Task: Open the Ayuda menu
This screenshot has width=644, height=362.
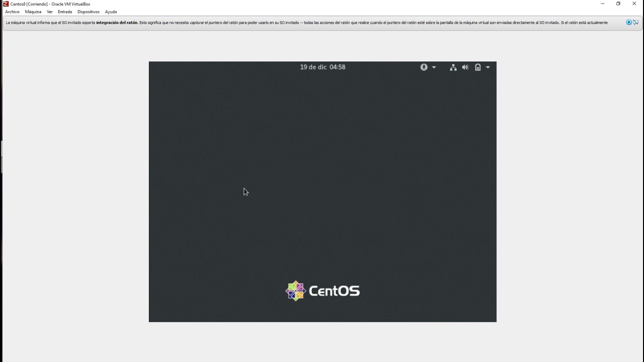Action: (x=111, y=12)
